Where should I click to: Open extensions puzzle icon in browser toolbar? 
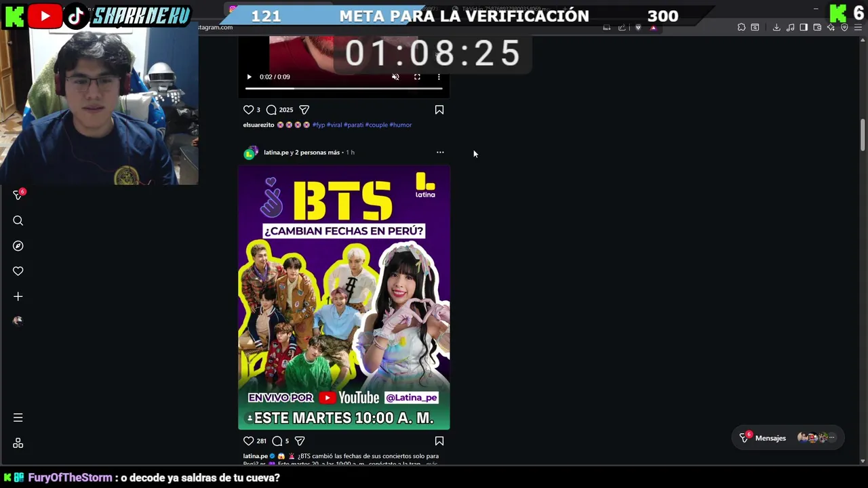(x=741, y=27)
